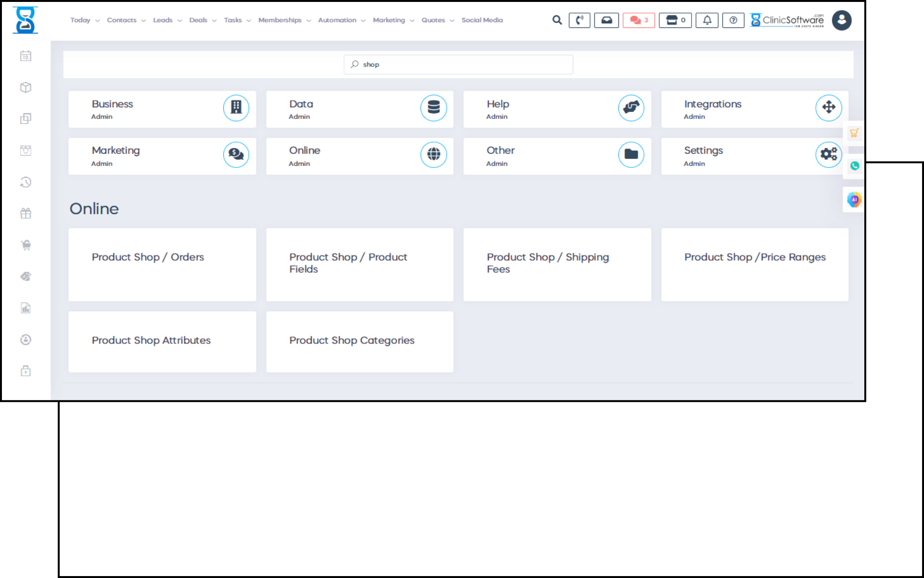This screenshot has height=578, width=924.
Task: Expand the Memberships dropdown menu
Action: tap(284, 20)
